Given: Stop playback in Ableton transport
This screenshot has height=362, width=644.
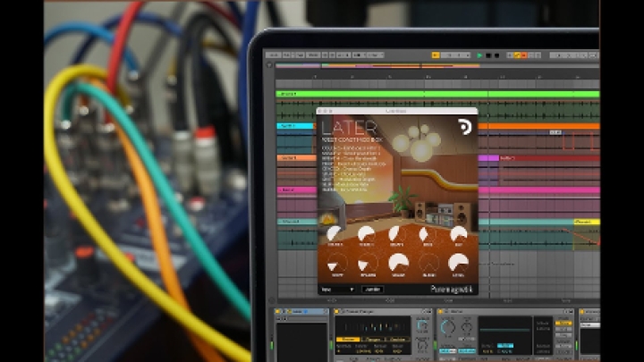Looking at the screenshot, I should click(x=488, y=55).
